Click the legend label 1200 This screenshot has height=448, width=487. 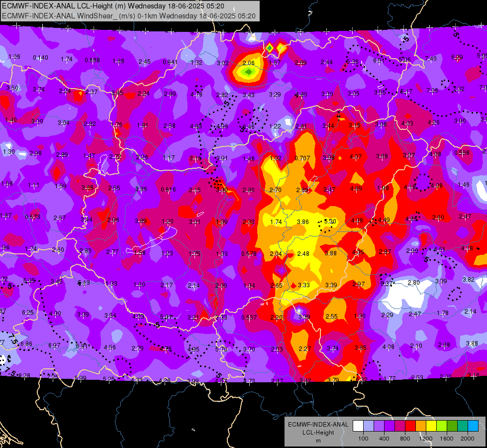426,439
